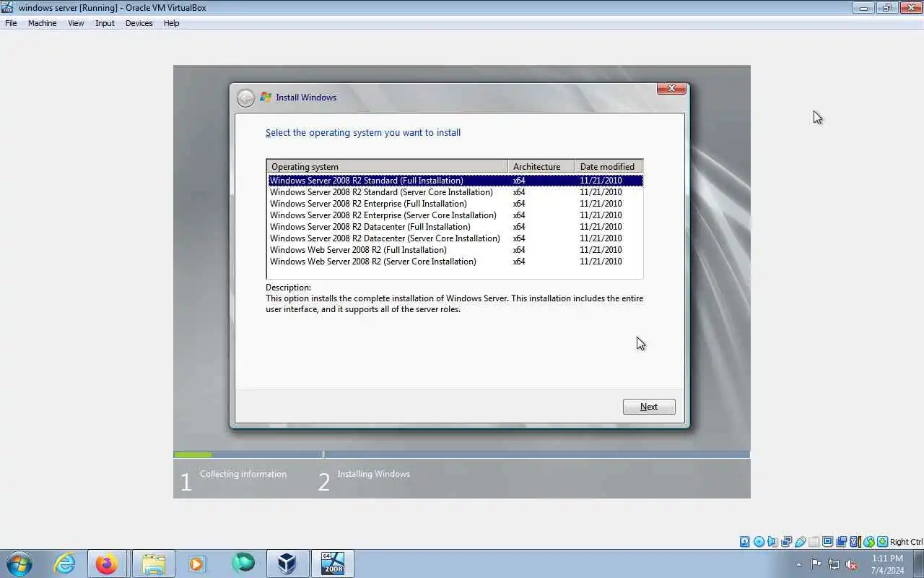The image size is (924, 578).
Task: Select Windows Server 2008 R2 Datacenter (Server Core Installation)
Action: pos(456,238)
